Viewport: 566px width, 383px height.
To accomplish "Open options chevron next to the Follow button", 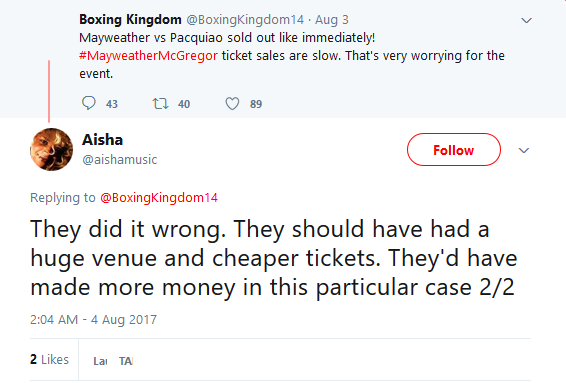I will (x=523, y=150).
